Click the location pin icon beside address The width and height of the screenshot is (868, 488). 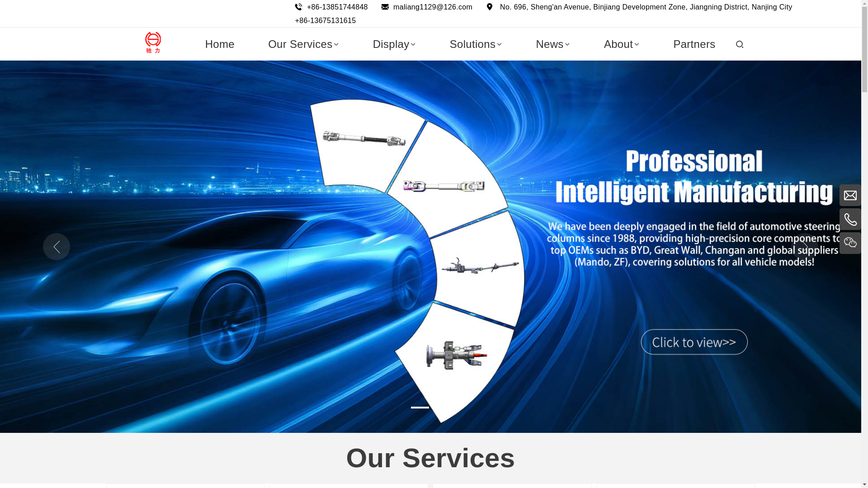point(490,7)
